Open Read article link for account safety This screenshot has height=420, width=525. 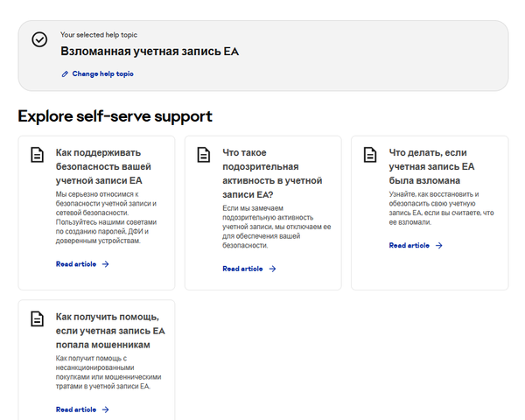coord(76,263)
